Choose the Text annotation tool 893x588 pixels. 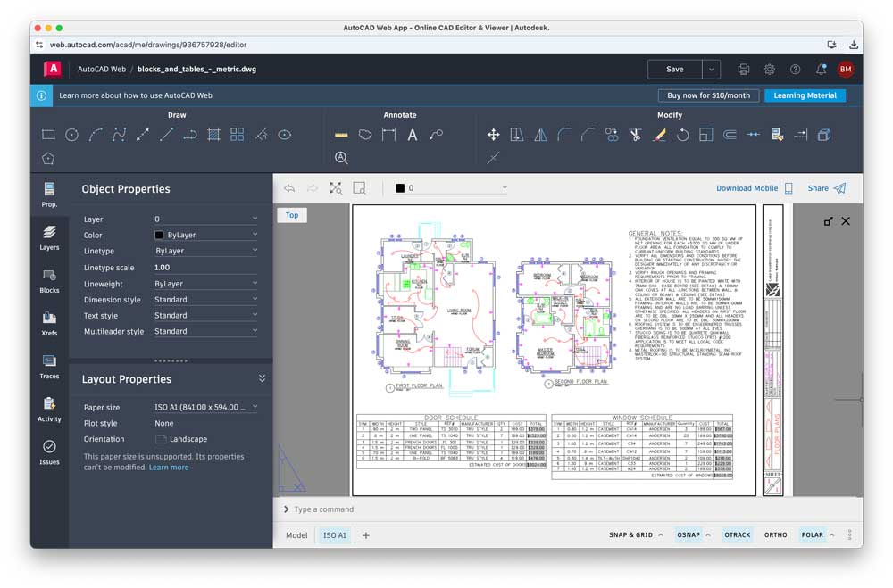point(412,135)
